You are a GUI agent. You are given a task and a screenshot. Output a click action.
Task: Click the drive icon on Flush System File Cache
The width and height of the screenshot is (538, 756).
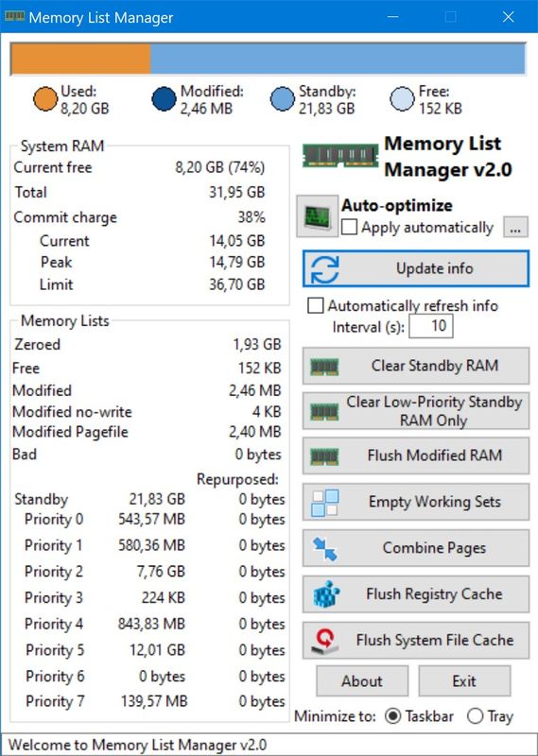[x=324, y=641]
